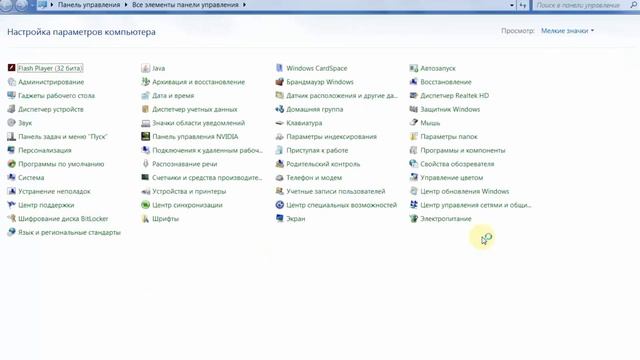
Task: Click the search magnifier icon
Action: click(x=633, y=5)
